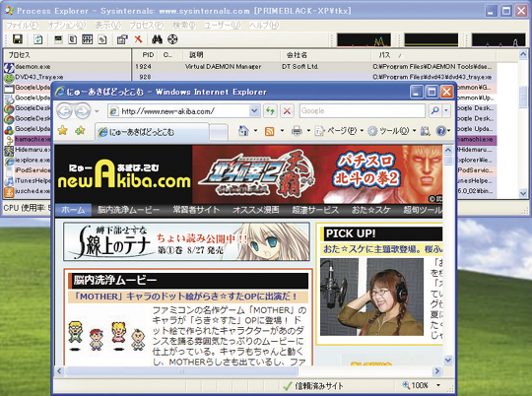Click the crosshair Find Window target icon
Screen dimensions: 532x396
pos(172,39)
